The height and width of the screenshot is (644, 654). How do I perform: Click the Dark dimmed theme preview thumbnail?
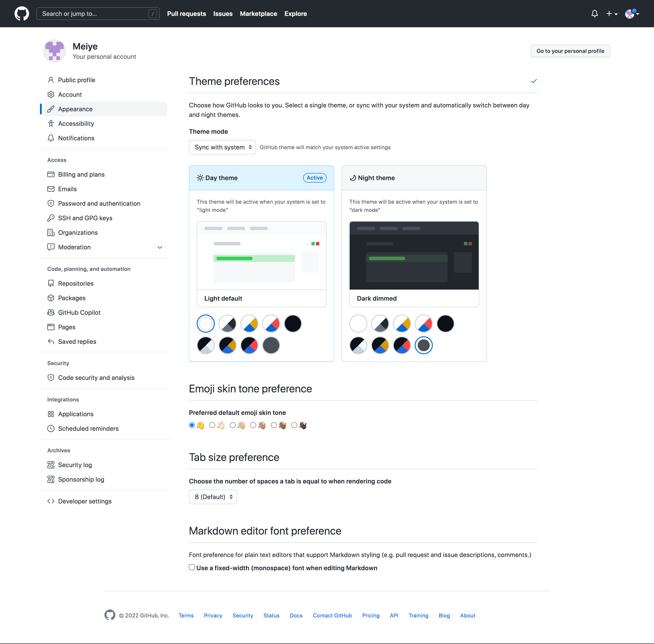pyautogui.click(x=414, y=256)
